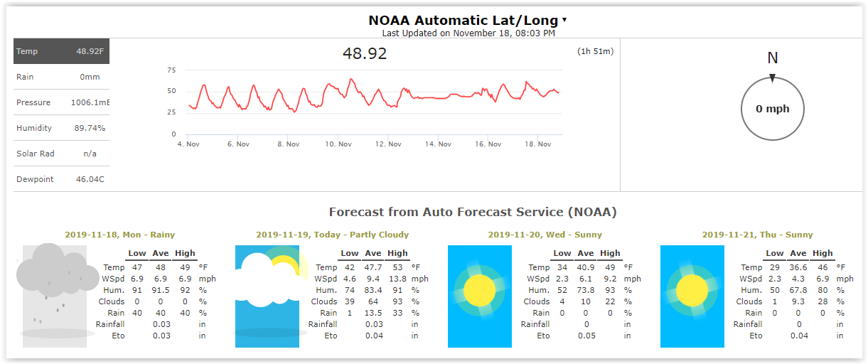The width and height of the screenshot is (868, 364).
Task: Click the Last Updated on November 18 text
Action: tap(468, 33)
